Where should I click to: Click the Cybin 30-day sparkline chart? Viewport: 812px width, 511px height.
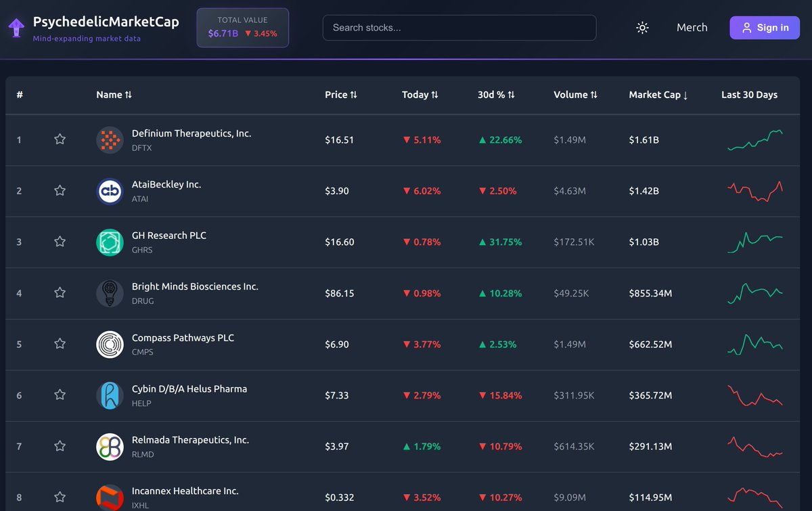(x=755, y=395)
